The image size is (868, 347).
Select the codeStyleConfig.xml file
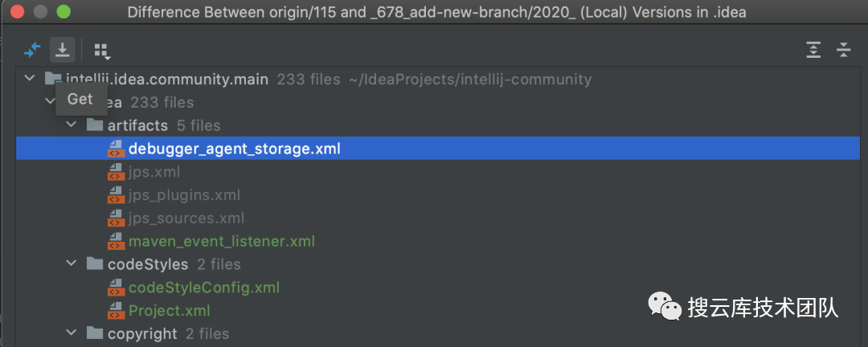point(203,288)
